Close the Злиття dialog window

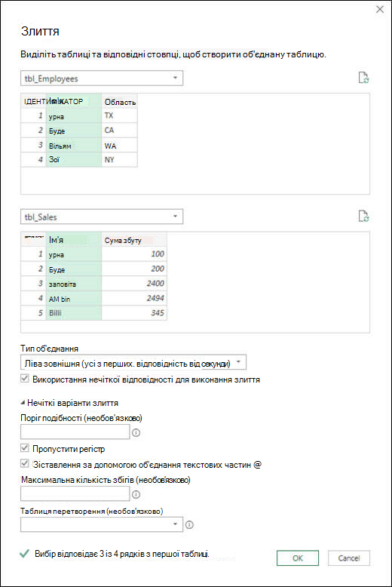(x=380, y=9)
